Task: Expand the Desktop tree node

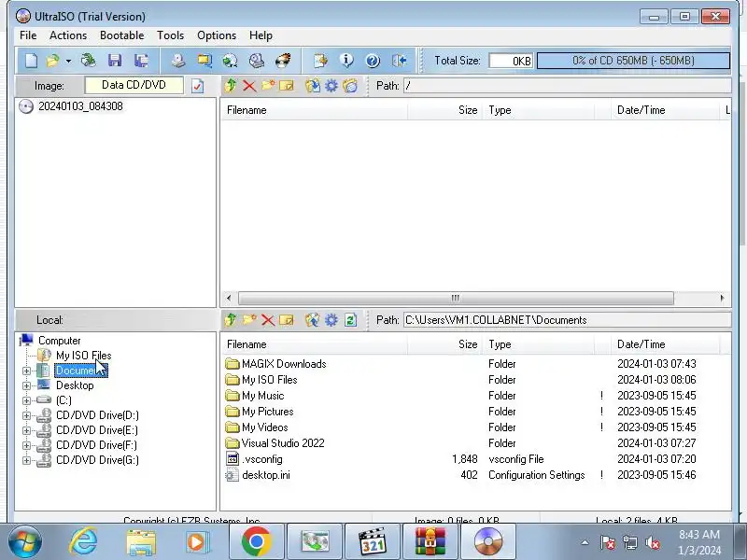Action: [27, 385]
